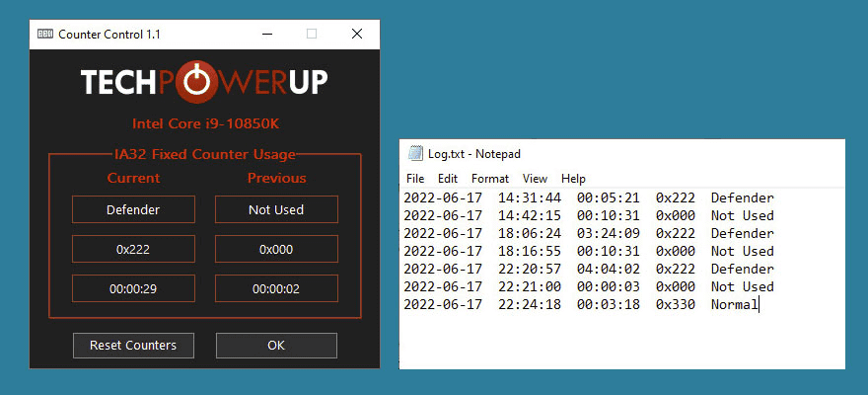Click the Previous time 00:00:02 box
Viewport: 868px width, 395px height.
click(x=276, y=288)
